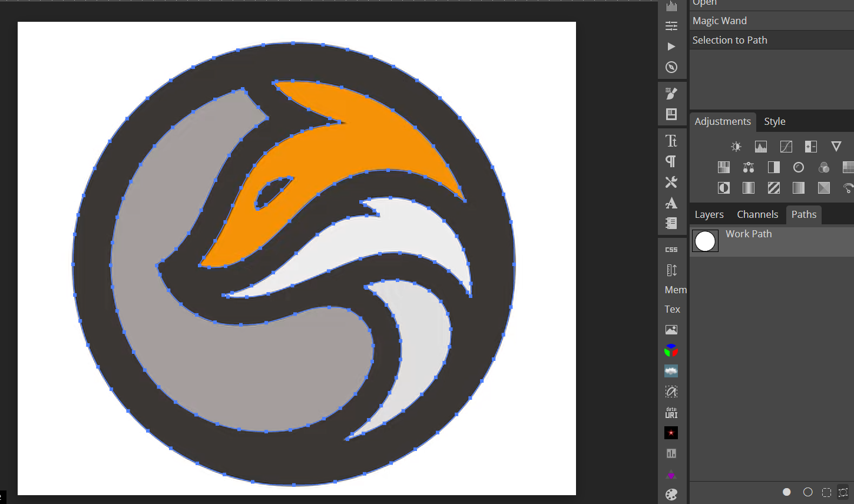
Task: Apply a Curves adjustment
Action: pos(786,146)
